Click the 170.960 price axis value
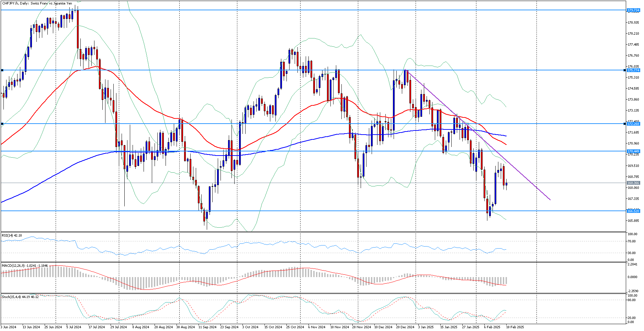Viewport: 644px width, 331px height. [633, 144]
